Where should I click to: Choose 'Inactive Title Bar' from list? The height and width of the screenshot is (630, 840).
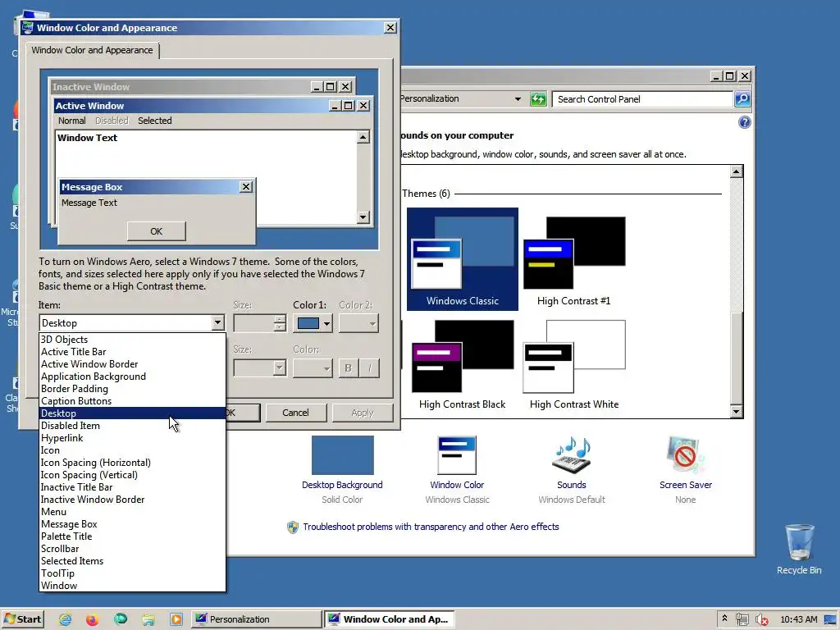pyautogui.click(x=132, y=487)
